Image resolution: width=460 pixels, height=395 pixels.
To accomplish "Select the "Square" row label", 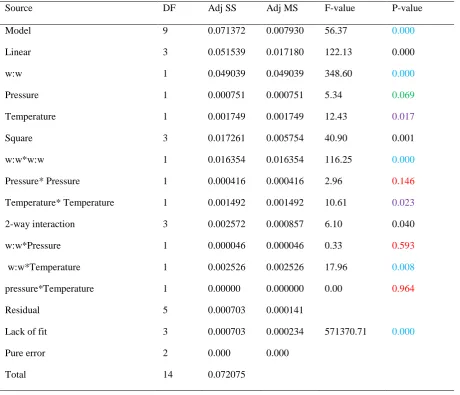I will 19,138.
